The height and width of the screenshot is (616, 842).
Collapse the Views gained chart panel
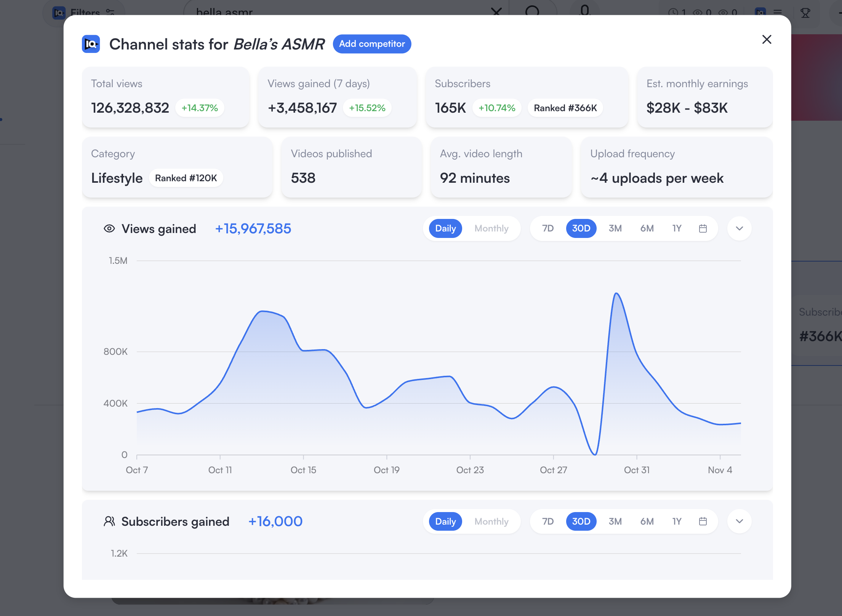739,228
